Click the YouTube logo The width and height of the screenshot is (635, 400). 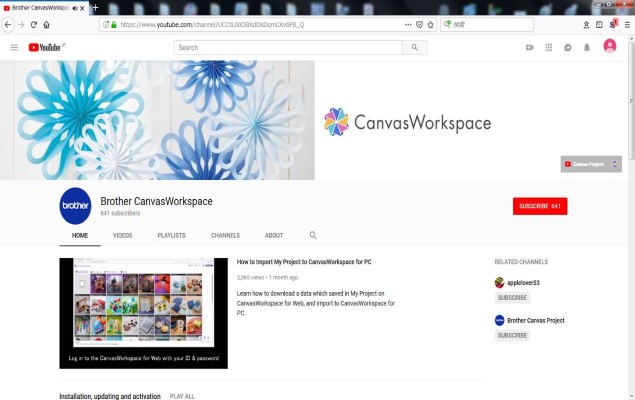pos(47,47)
